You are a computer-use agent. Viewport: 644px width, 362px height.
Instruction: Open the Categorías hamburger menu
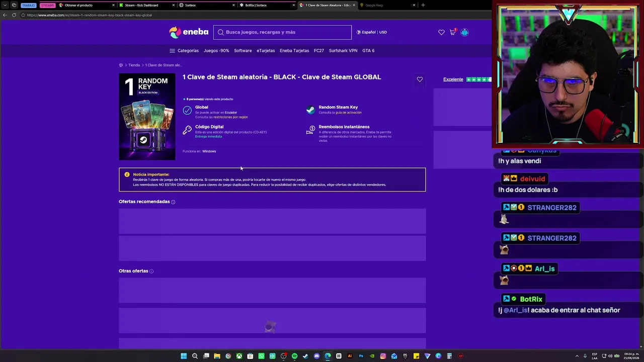184,51
